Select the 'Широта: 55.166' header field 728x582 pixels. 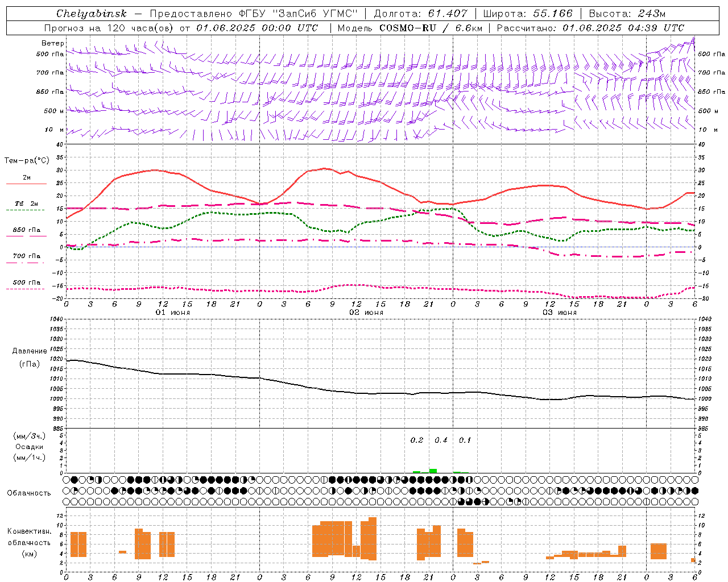[x=528, y=14]
